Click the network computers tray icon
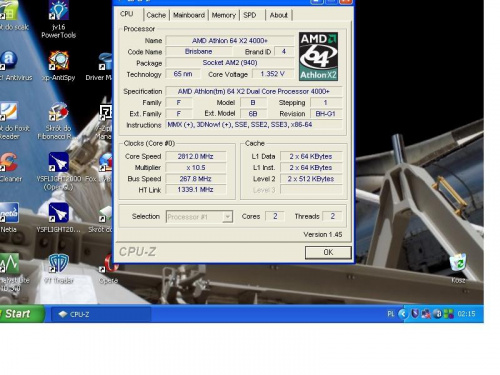 pyautogui.click(x=426, y=314)
